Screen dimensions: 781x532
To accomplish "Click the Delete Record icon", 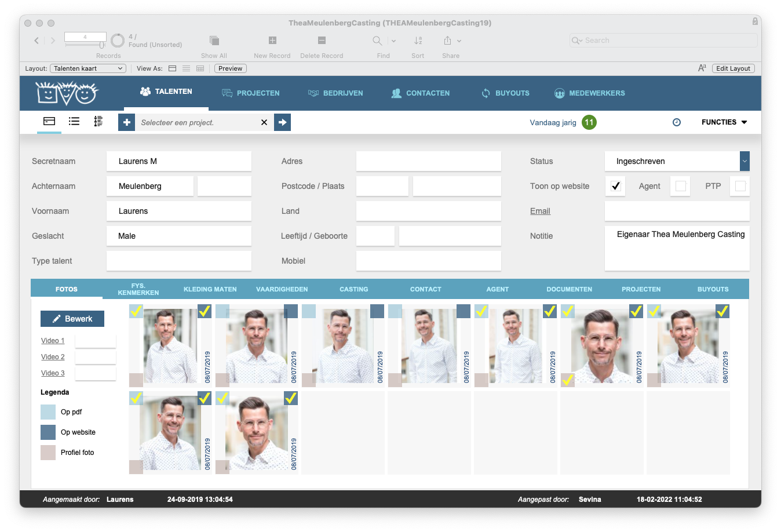I will click(322, 41).
